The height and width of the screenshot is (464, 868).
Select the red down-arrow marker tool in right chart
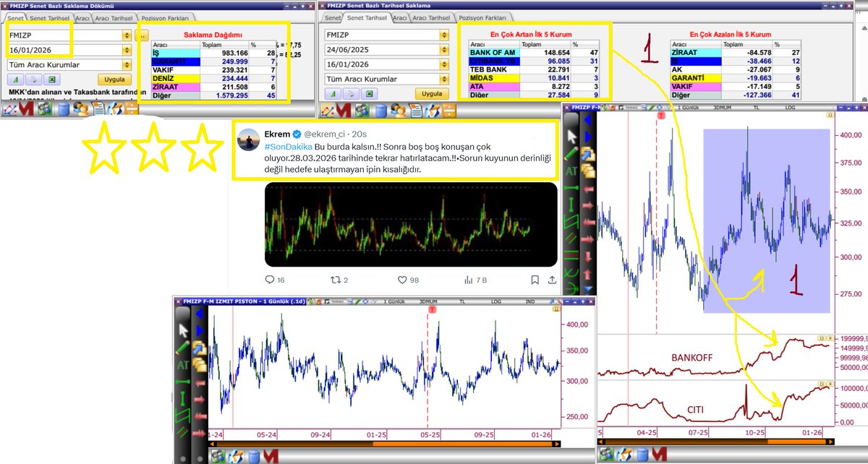[588, 257]
